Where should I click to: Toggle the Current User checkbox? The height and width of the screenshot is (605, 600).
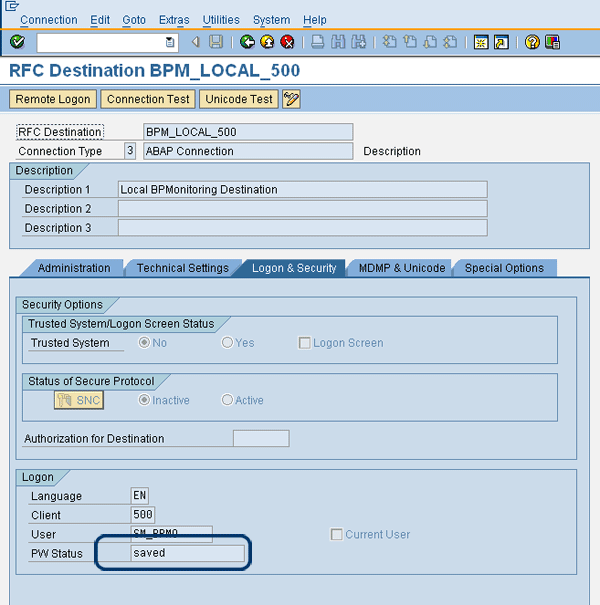point(337,534)
